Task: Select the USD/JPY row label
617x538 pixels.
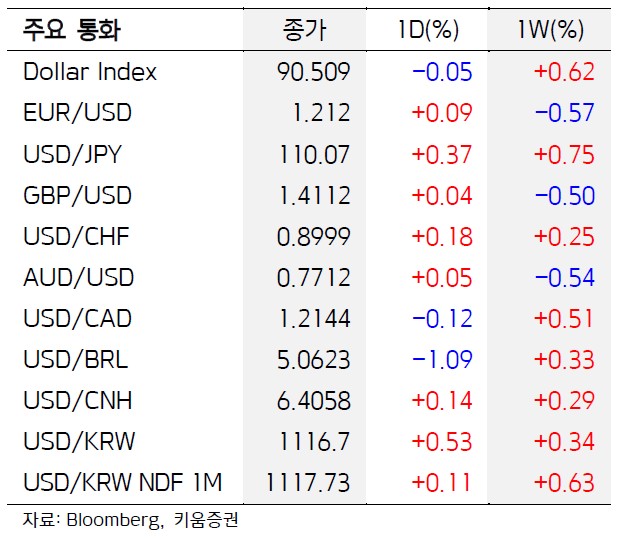Action: point(76,155)
